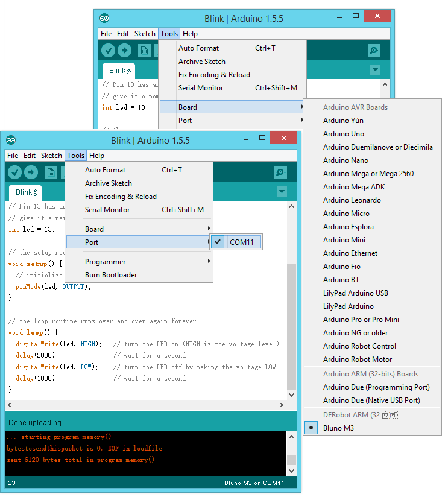The width and height of the screenshot is (448, 500).
Task: Open tab dropdown arrow in front window
Action: 282,192
